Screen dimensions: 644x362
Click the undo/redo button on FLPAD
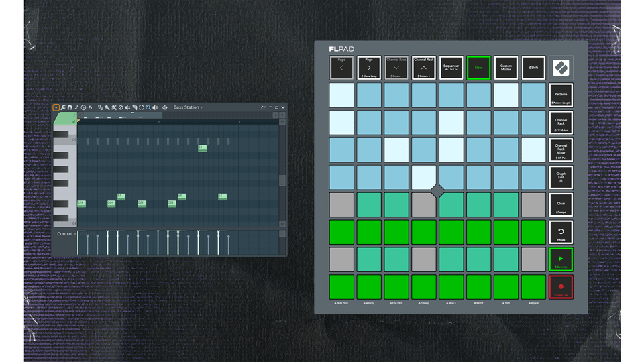[x=561, y=233]
